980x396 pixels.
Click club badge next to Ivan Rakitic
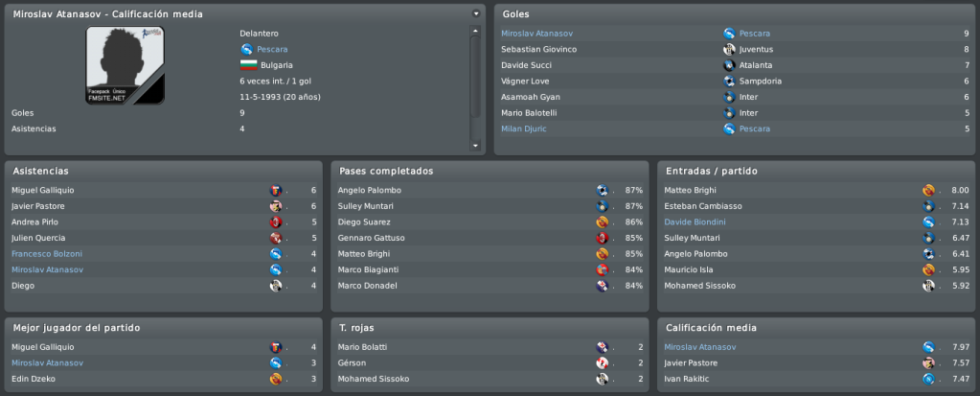pos(928,379)
